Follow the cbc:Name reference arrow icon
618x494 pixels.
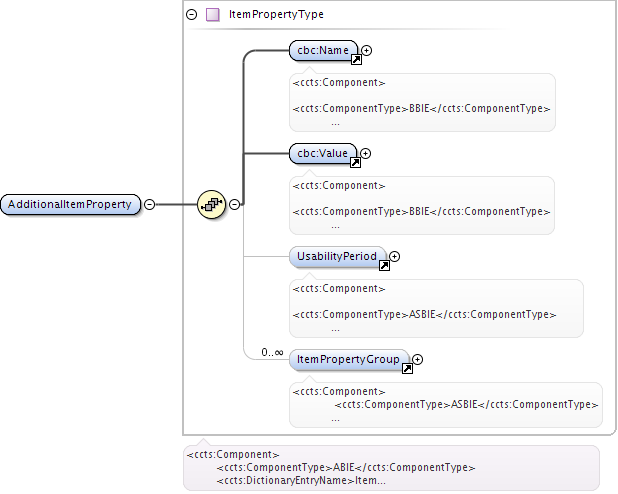[356, 60]
